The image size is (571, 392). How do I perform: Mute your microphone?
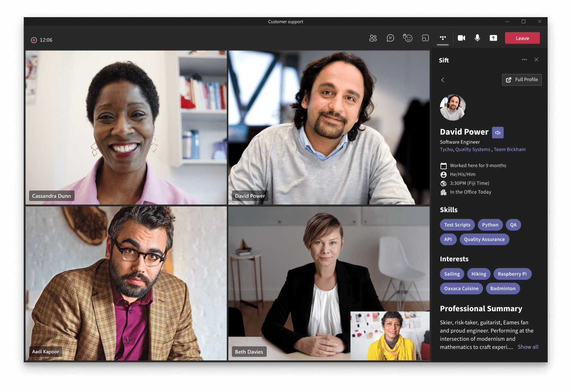point(477,38)
